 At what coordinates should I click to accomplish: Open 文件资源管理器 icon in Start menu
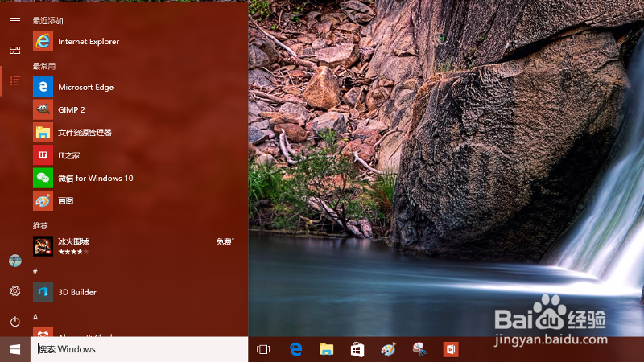pyautogui.click(x=43, y=132)
